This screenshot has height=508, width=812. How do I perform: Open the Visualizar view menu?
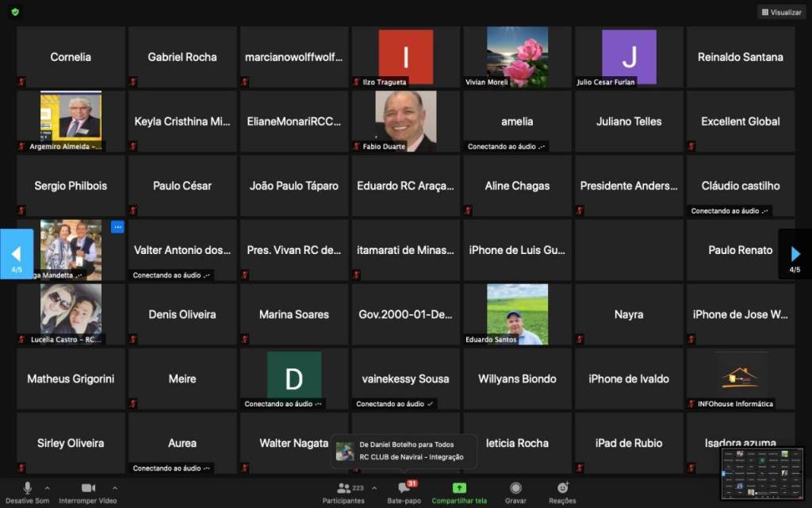tap(780, 12)
